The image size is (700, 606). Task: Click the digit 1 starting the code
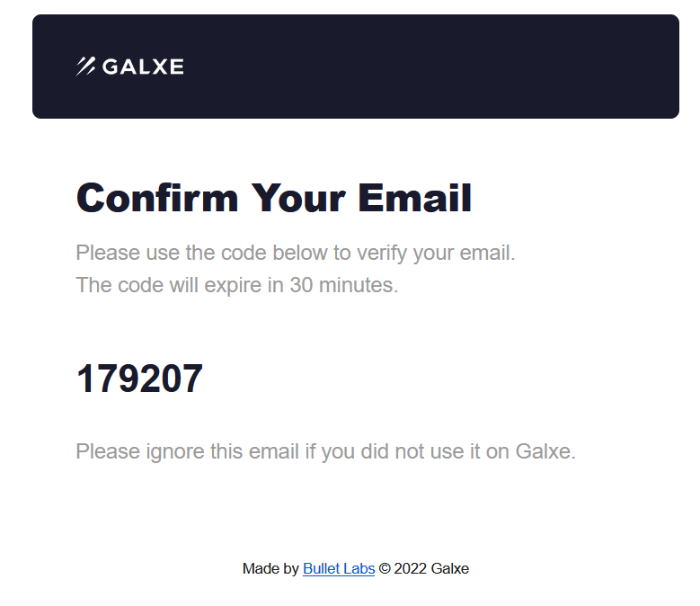tap(84, 379)
